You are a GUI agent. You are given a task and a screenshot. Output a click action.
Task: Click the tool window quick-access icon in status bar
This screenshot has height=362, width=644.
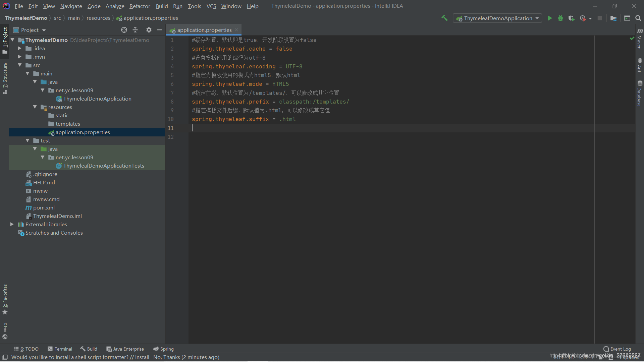(5, 357)
